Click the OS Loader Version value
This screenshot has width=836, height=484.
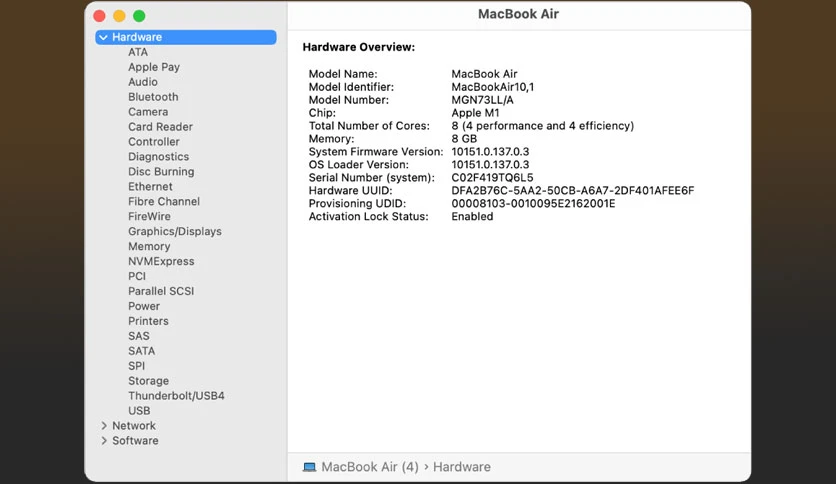tap(490, 165)
